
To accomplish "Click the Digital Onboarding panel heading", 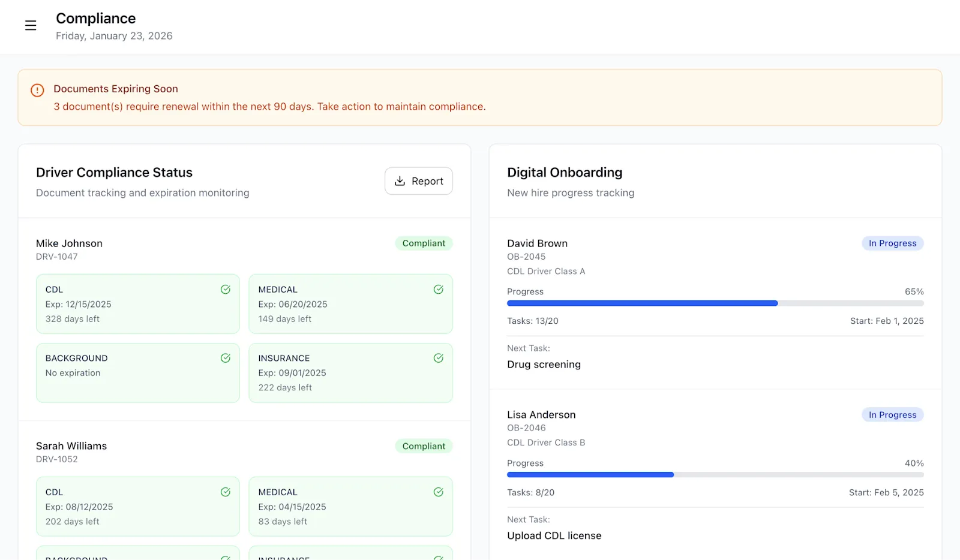I will pos(565,173).
